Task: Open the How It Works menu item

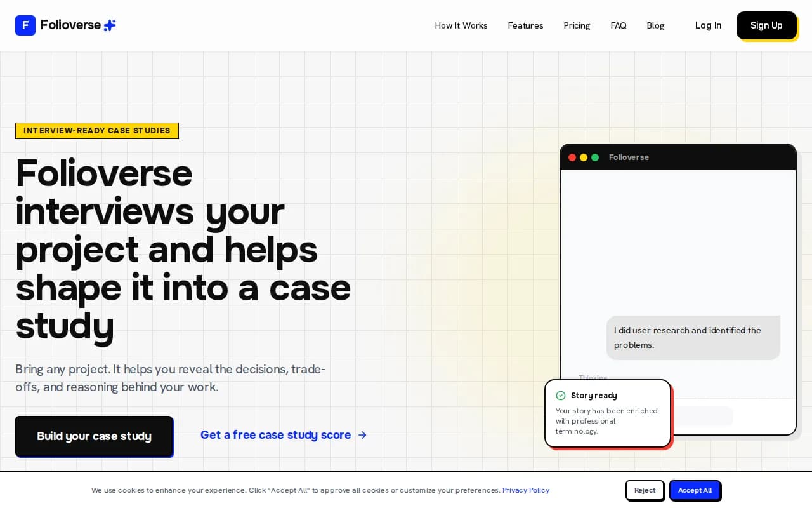Action: tap(461, 25)
